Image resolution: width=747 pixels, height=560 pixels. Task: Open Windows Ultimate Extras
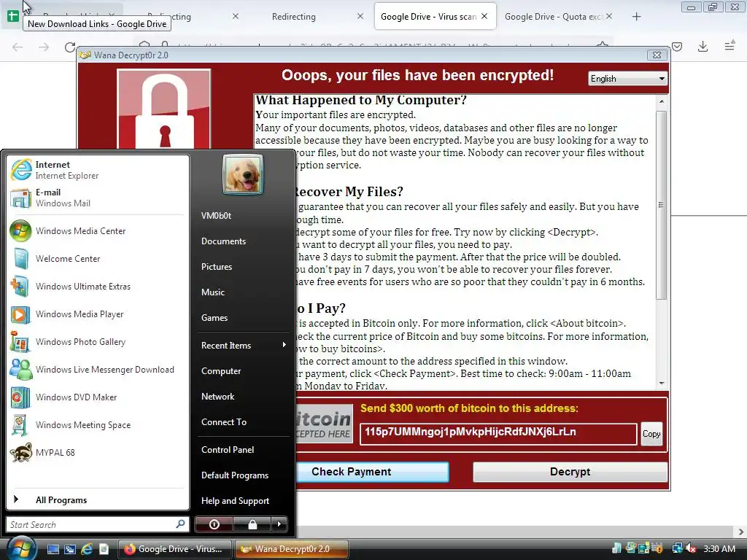(97, 286)
